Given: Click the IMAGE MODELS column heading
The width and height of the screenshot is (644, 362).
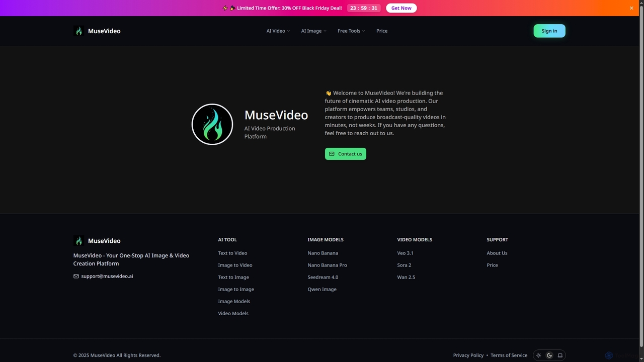Looking at the screenshot, I should tap(326, 240).
